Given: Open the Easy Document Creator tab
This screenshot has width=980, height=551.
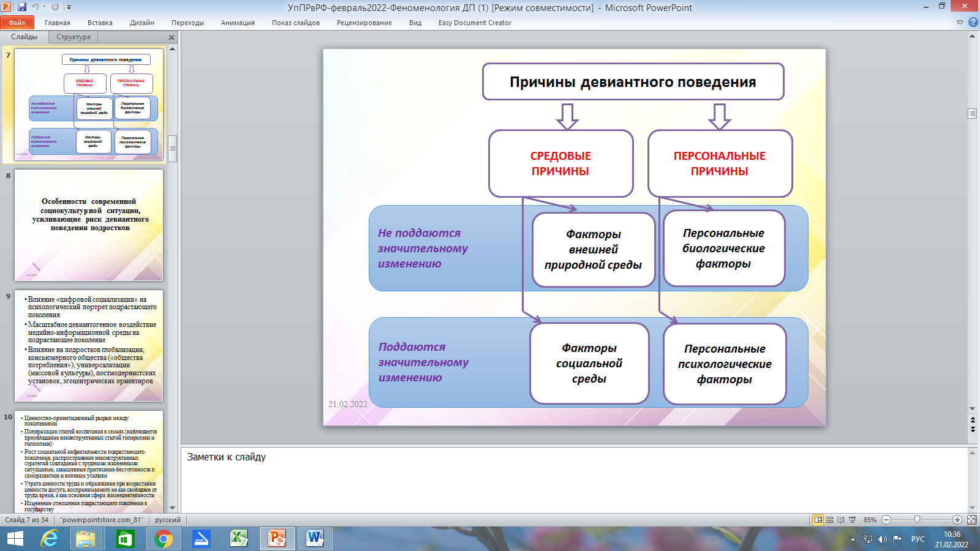Looking at the screenshot, I should pos(475,23).
